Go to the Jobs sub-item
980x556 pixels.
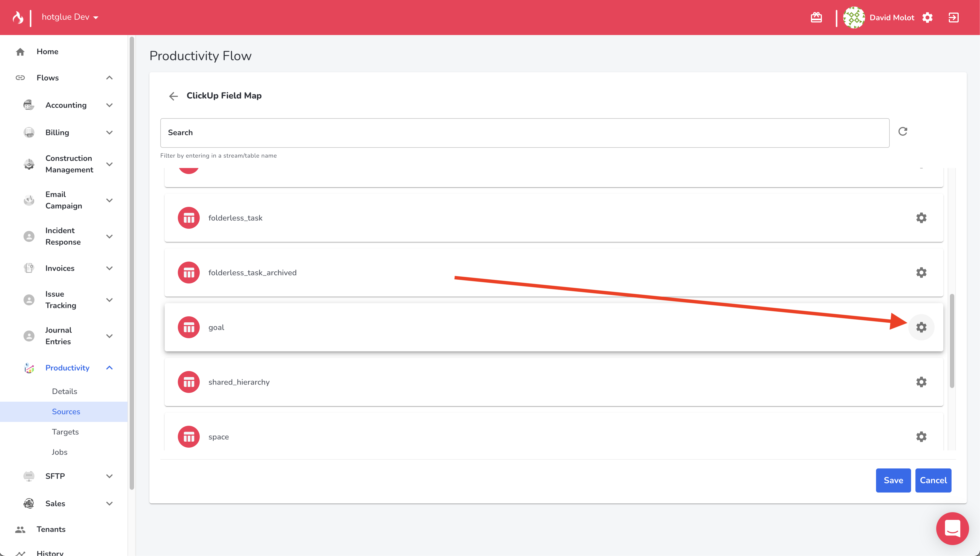coord(60,452)
